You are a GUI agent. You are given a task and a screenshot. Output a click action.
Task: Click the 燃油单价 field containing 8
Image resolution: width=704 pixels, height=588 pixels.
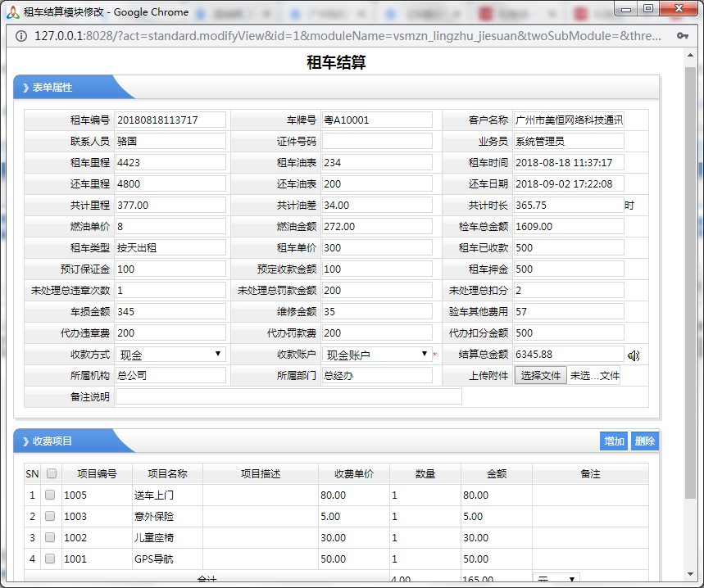(170, 226)
